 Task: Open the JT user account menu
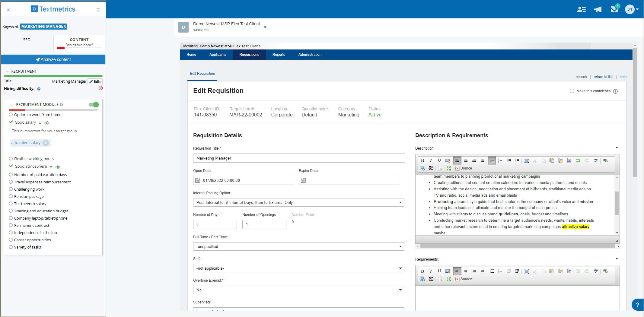point(632,9)
